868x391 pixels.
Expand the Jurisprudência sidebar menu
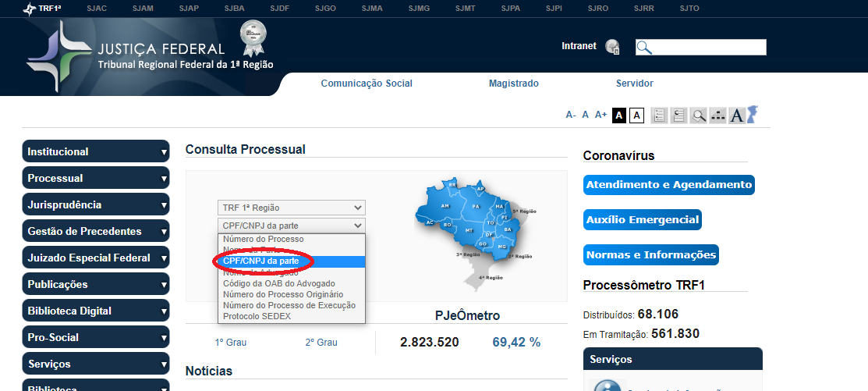[95, 204]
